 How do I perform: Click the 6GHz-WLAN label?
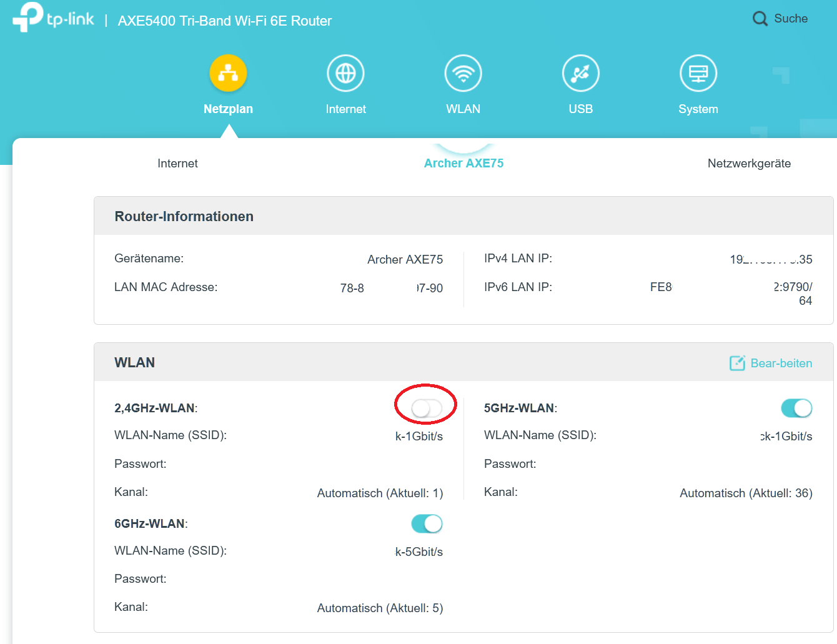tap(151, 523)
